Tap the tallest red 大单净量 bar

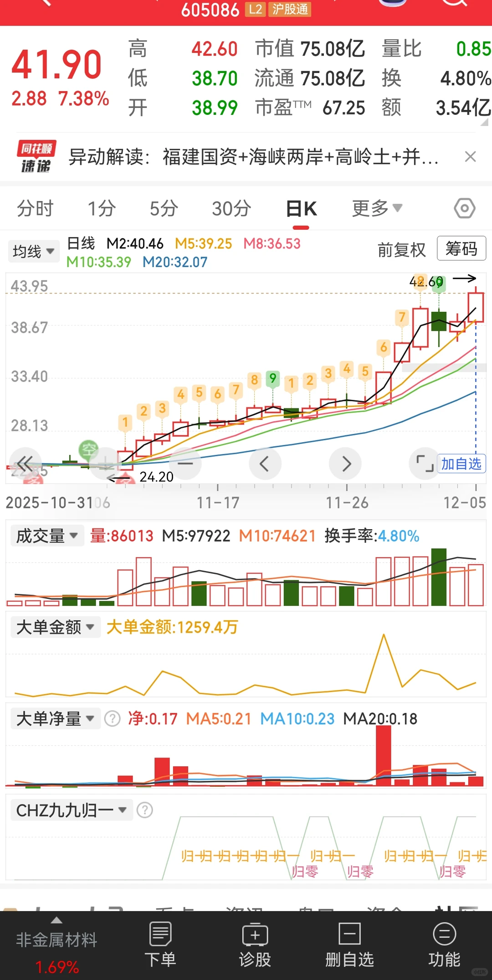tap(384, 755)
